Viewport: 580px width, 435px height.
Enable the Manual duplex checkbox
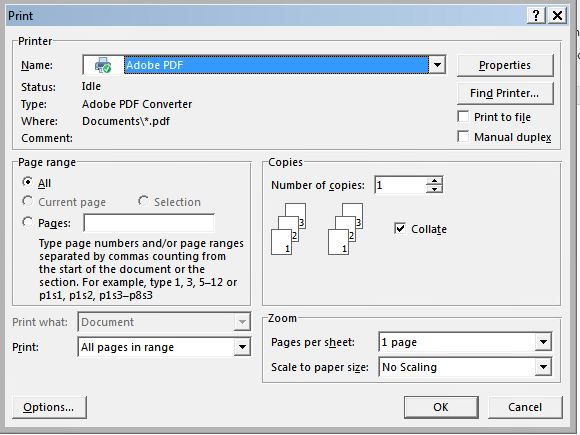[463, 136]
